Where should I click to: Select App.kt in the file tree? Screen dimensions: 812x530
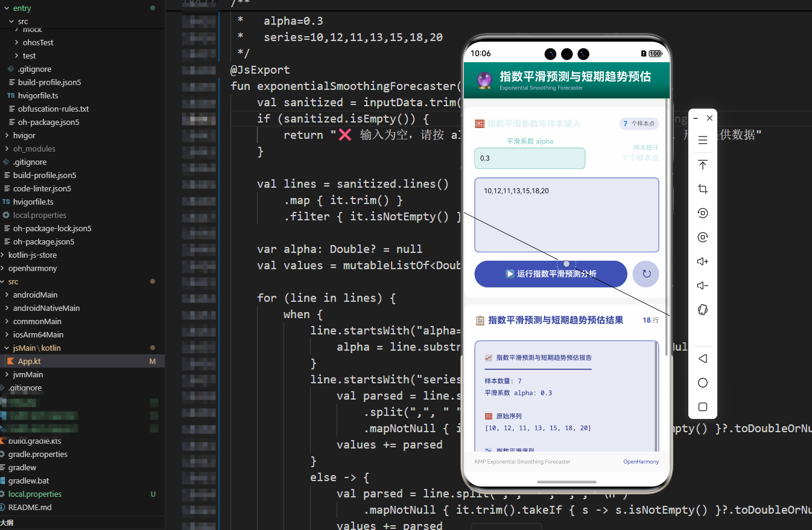tap(30, 361)
